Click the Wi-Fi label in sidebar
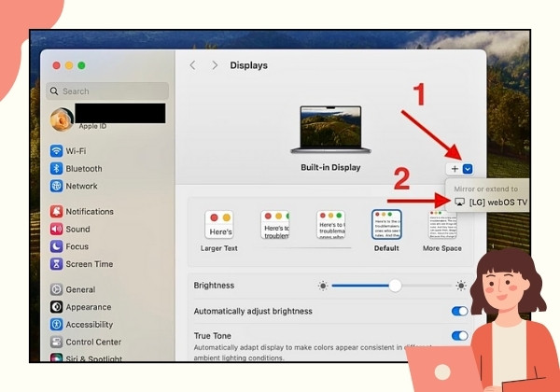Viewport: 560px width, 392px height. 76,151
